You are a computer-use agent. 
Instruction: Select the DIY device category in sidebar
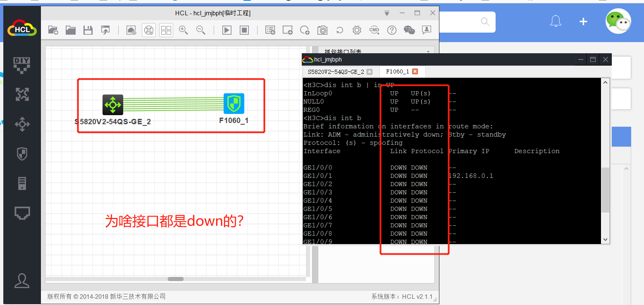[22, 65]
